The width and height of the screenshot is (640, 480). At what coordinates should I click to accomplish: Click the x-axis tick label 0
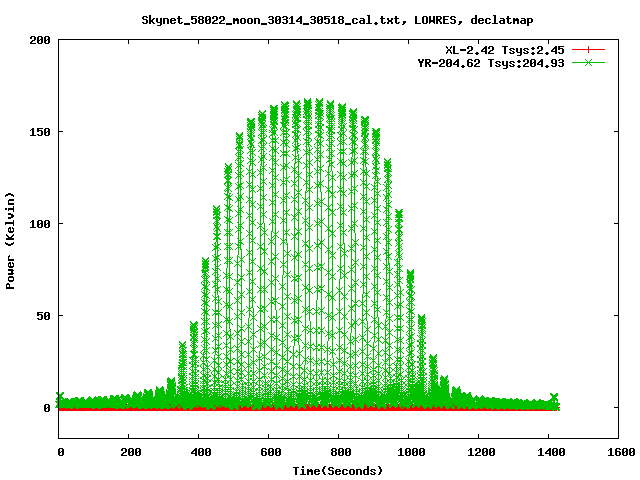click(x=60, y=452)
